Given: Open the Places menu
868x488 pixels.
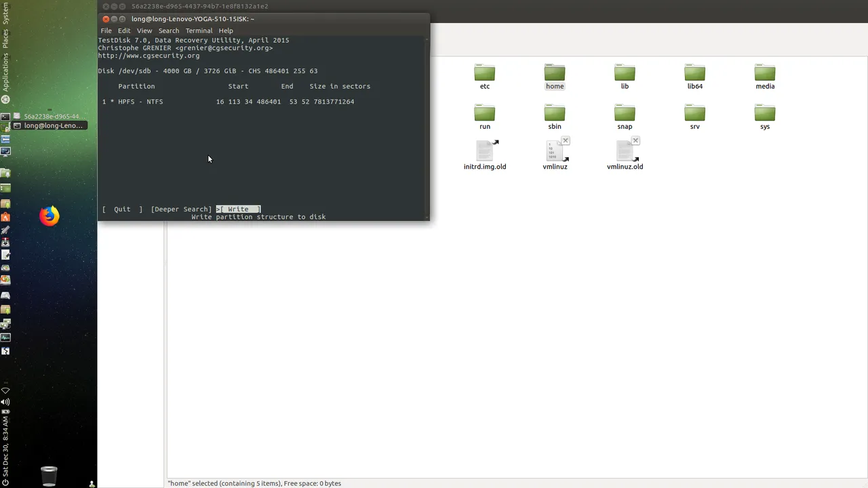Looking at the screenshot, I should click(5, 39).
